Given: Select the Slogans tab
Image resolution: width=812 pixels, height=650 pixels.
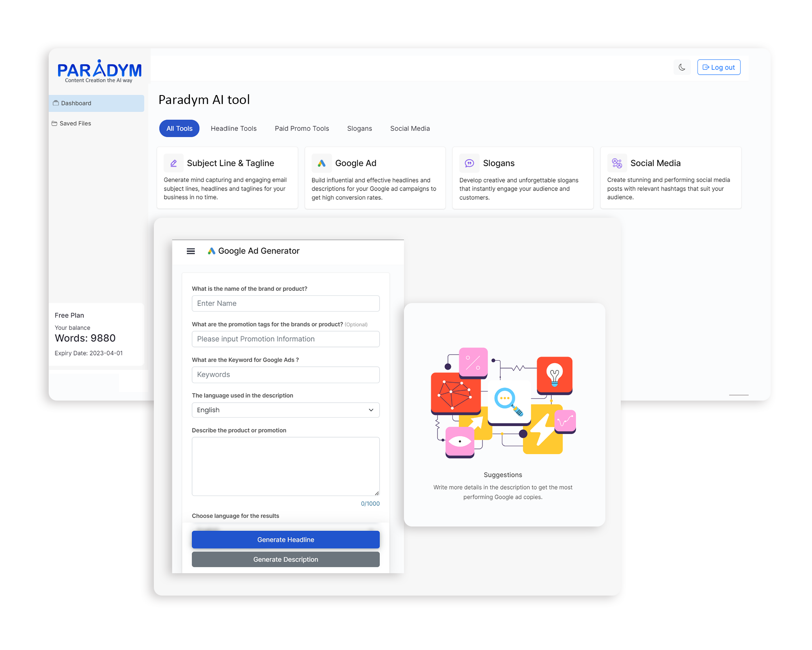Looking at the screenshot, I should (x=359, y=128).
